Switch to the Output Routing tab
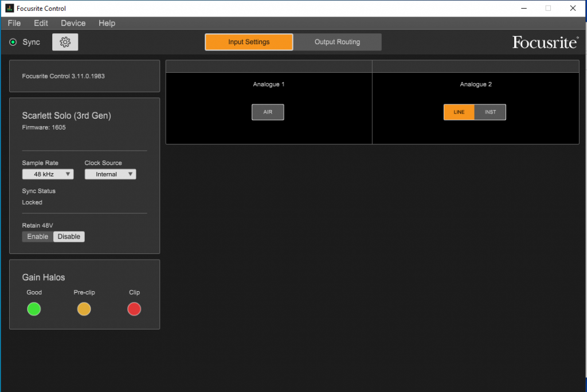The width and height of the screenshot is (587, 392). pos(337,42)
